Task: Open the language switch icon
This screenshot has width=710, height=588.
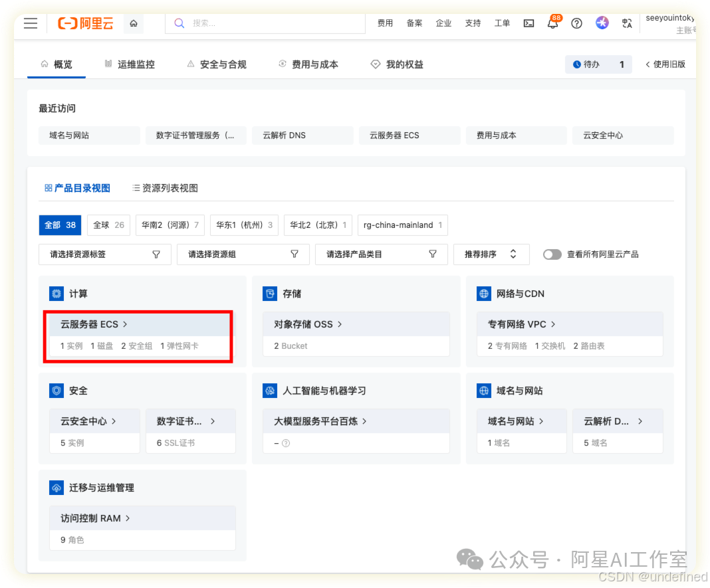Action: tap(627, 23)
